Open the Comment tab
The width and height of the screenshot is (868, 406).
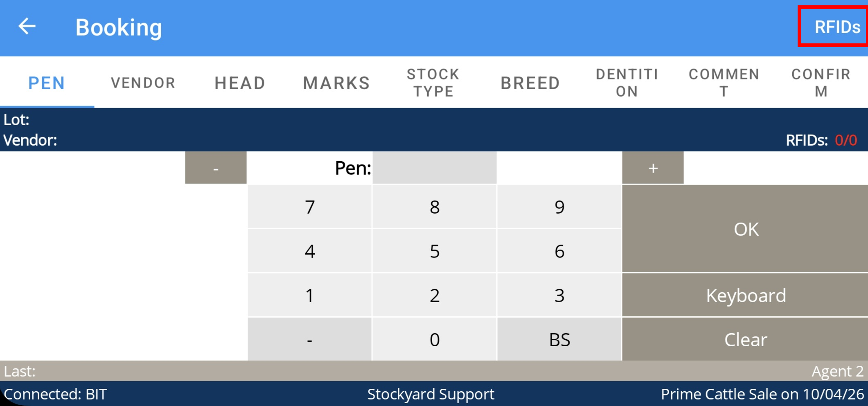point(724,83)
